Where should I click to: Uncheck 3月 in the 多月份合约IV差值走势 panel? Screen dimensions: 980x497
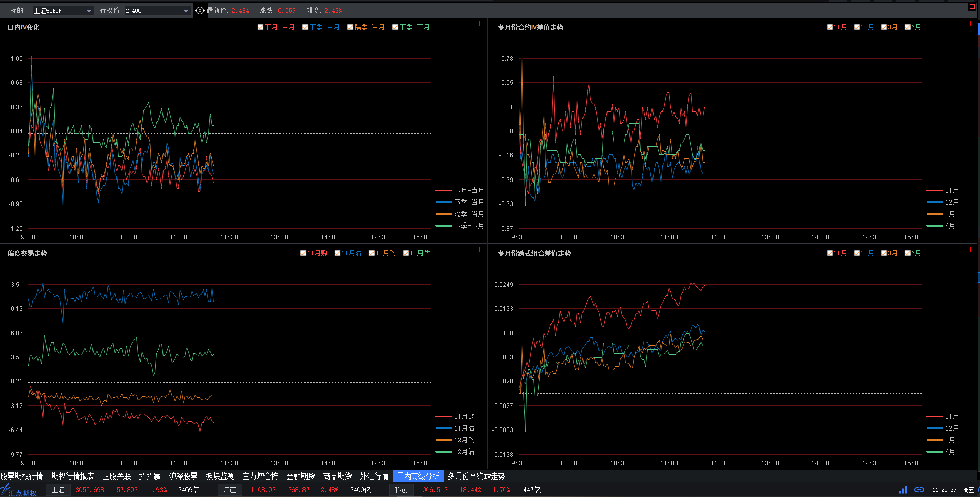coord(884,27)
